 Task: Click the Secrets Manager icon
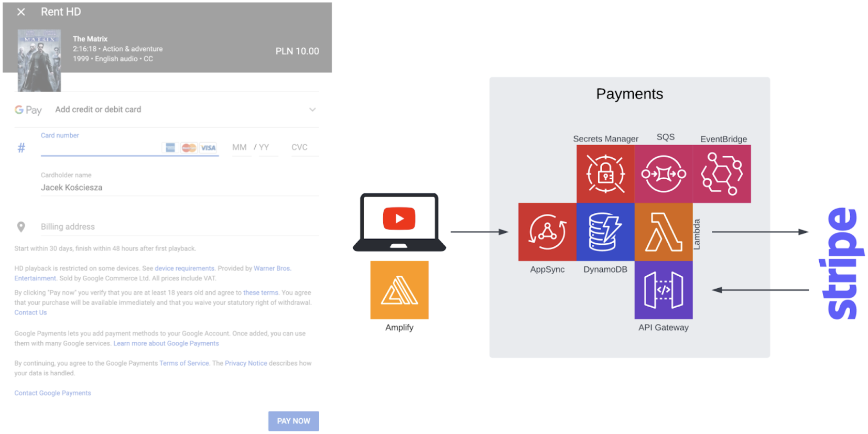click(605, 174)
